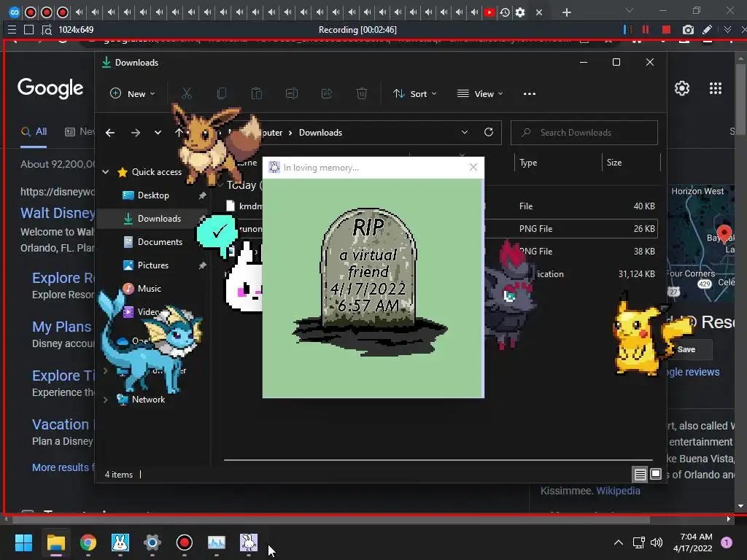This screenshot has height=560, width=747.
Task: Collapse the Quick access tree node
Action: tap(106, 172)
